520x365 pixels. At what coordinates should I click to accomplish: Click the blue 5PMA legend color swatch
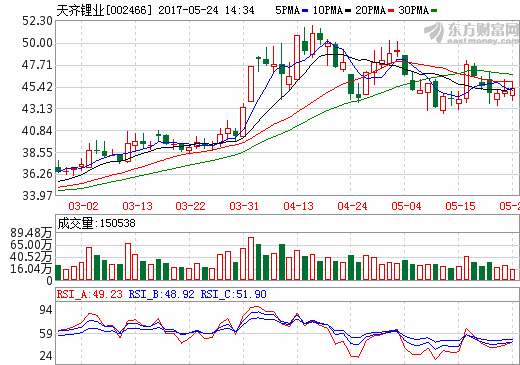click(x=305, y=11)
